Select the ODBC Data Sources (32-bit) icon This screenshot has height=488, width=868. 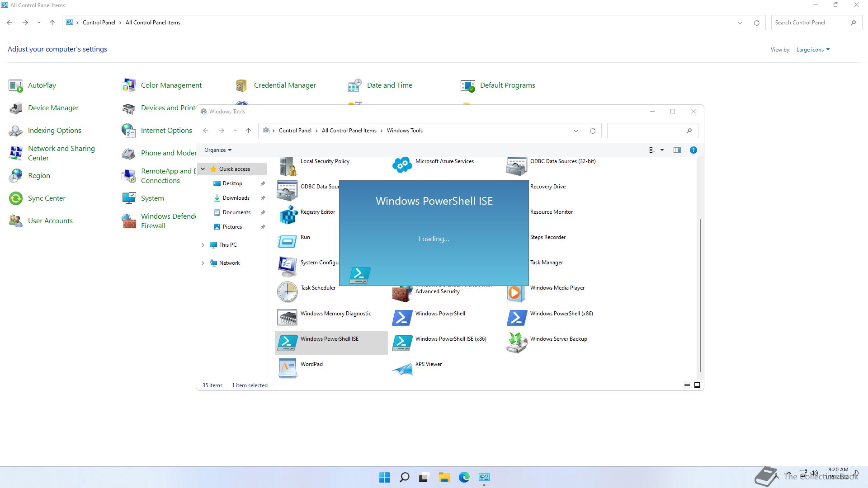point(517,165)
